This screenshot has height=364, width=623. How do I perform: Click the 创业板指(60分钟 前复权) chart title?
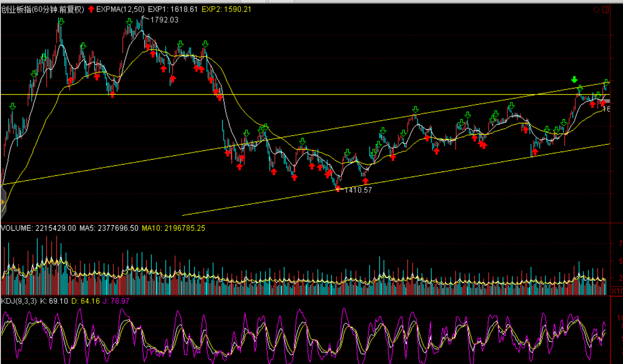(42, 9)
